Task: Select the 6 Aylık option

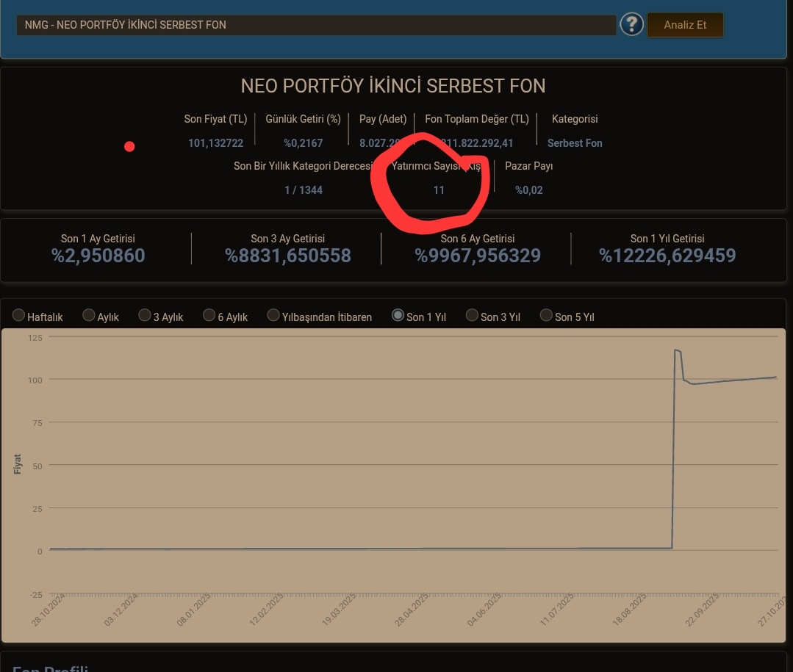Action: click(209, 315)
